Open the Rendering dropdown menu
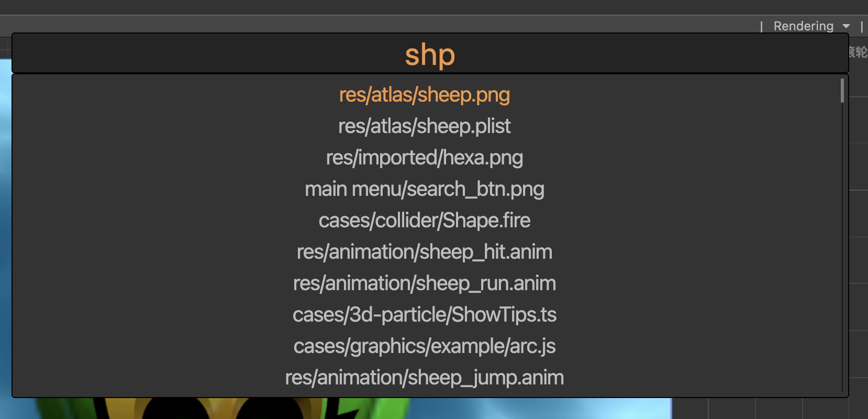 click(804, 26)
